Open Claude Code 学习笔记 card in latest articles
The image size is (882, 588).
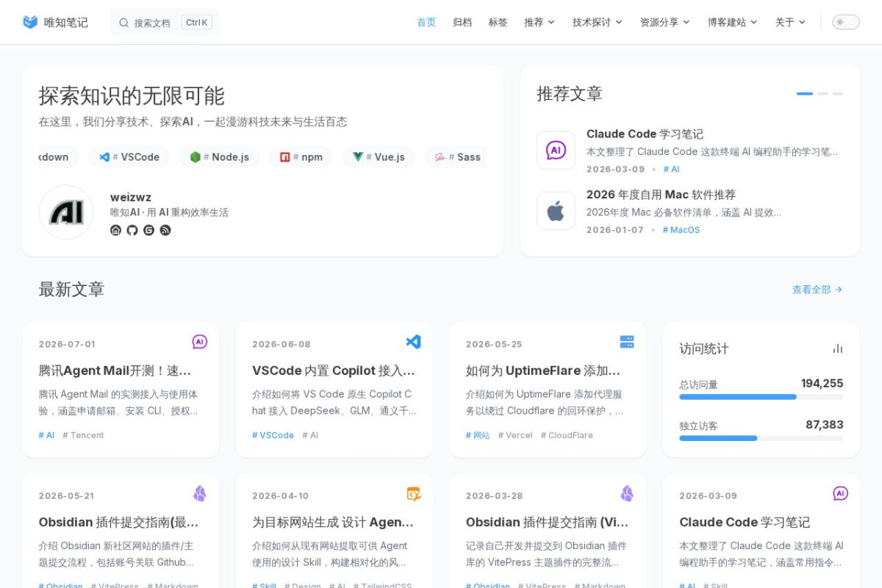click(x=745, y=522)
